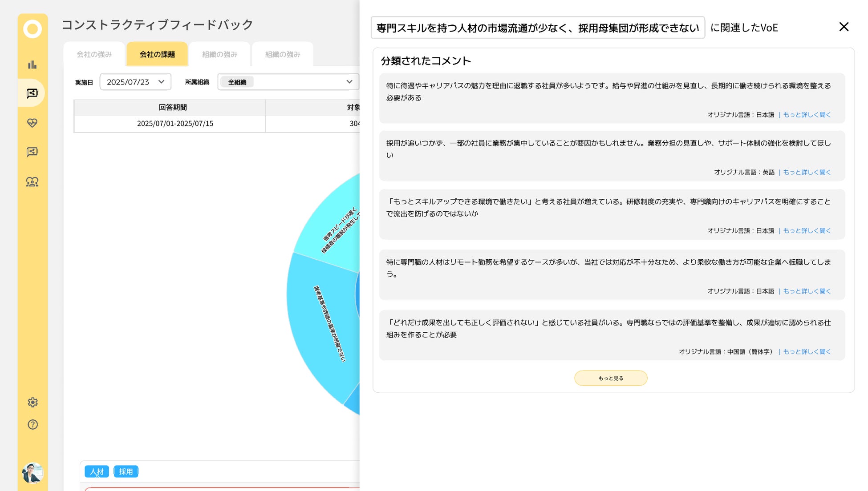Click もっと詳しく聞く link on English-origin comment
Screen dimensions: 868x491
click(807, 172)
